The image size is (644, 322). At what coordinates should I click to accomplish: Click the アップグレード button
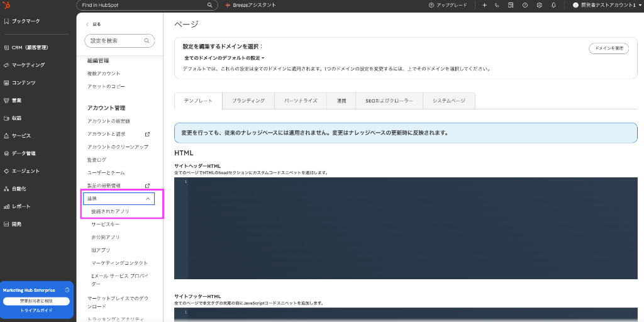tap(448, 5)
